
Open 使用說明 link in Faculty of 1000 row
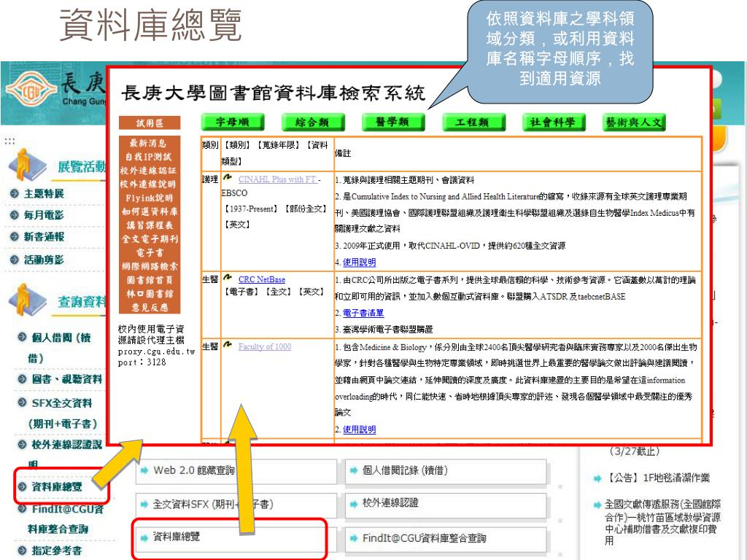(359, 429)
